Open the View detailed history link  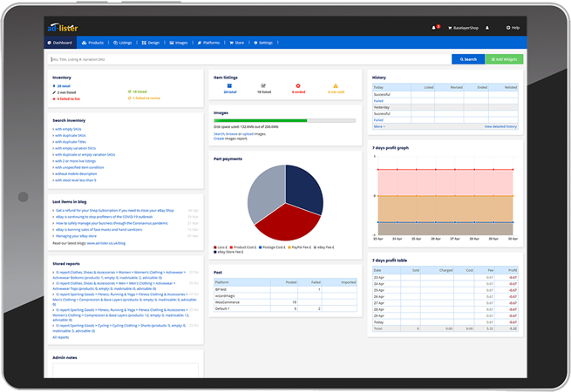(x=500, y=126)
